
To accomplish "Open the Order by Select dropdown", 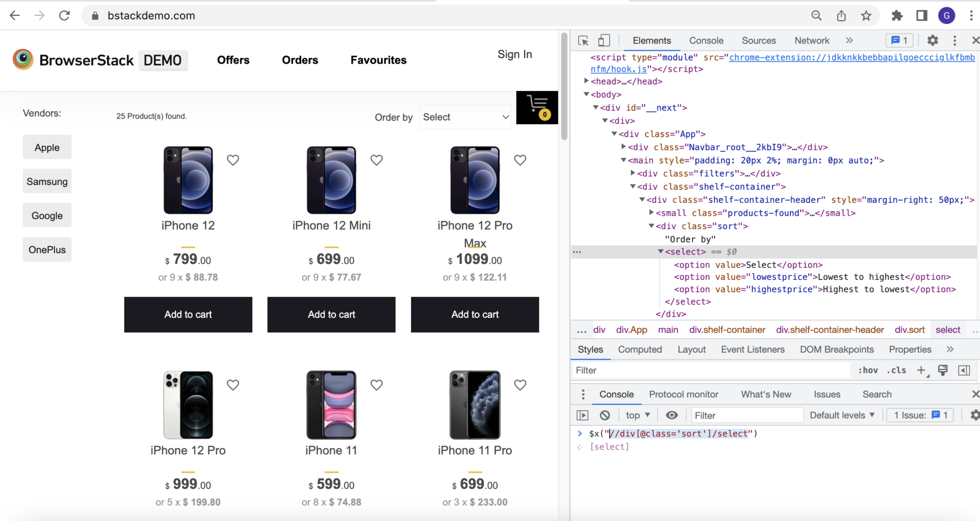I will [x=465, y=117].
